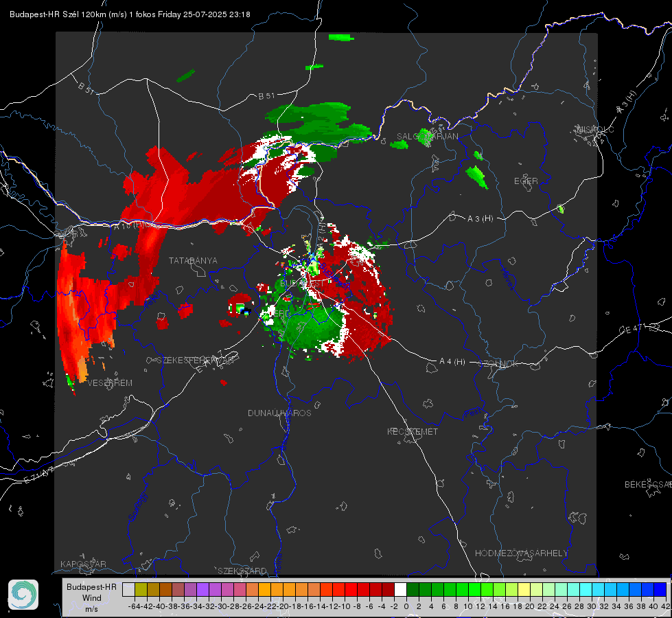Select the light gray first swatch in the legend
This screenshot has height=618, width=672.
128,589
